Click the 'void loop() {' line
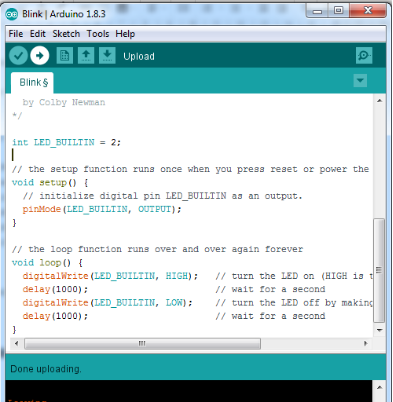Viewport: 393px width, 402px height. tap(47, 263)
